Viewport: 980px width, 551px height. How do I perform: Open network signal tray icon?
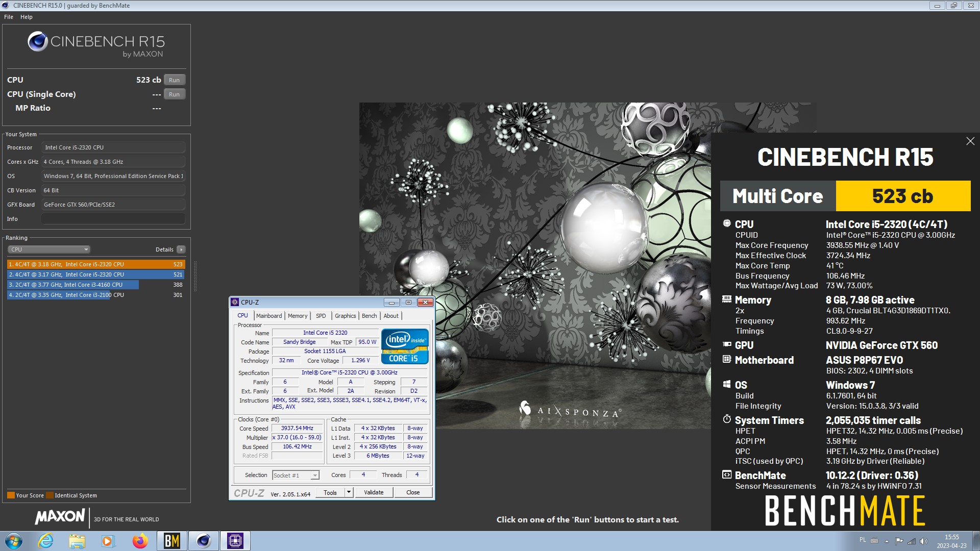pyautogui.click(x=912, y=541)
